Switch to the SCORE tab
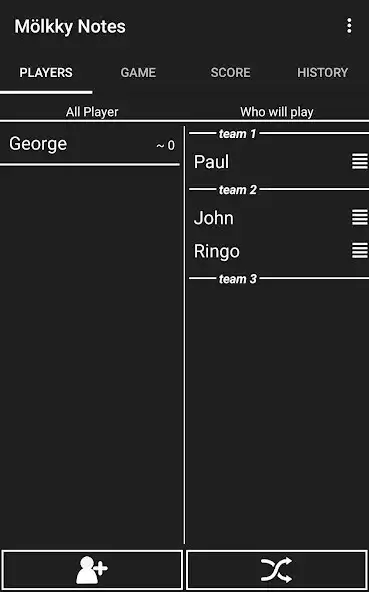 [x=230, y=72]
